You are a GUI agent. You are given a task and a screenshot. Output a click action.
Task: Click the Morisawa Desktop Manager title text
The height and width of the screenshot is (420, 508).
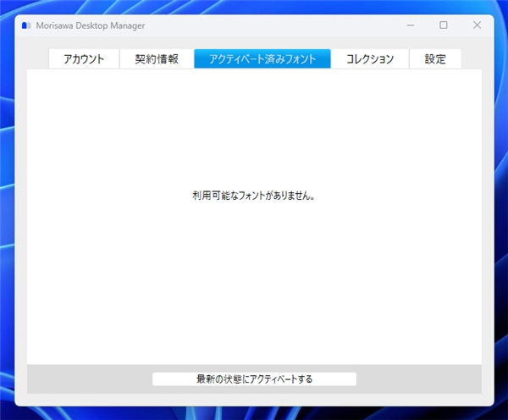(x=91, y=25)
